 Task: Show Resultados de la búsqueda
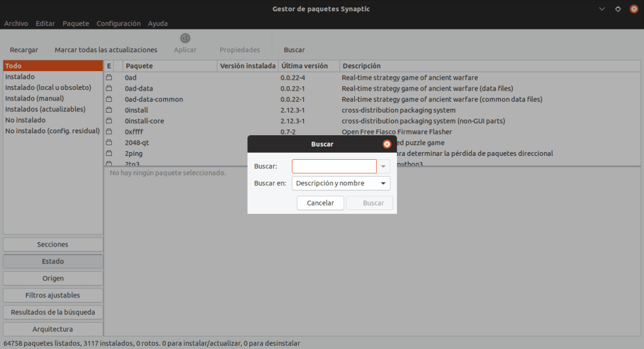[53, 312]
